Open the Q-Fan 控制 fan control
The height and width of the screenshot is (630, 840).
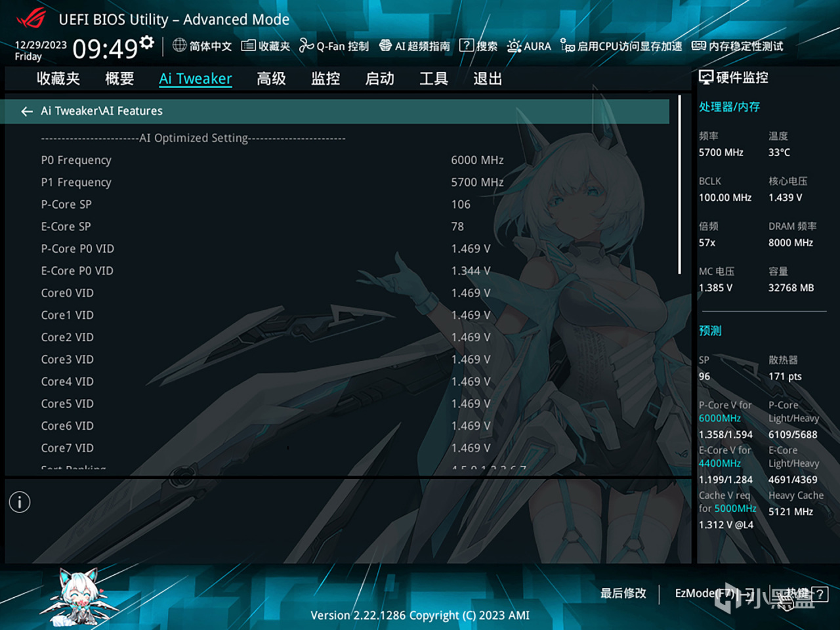coord(333,46)
